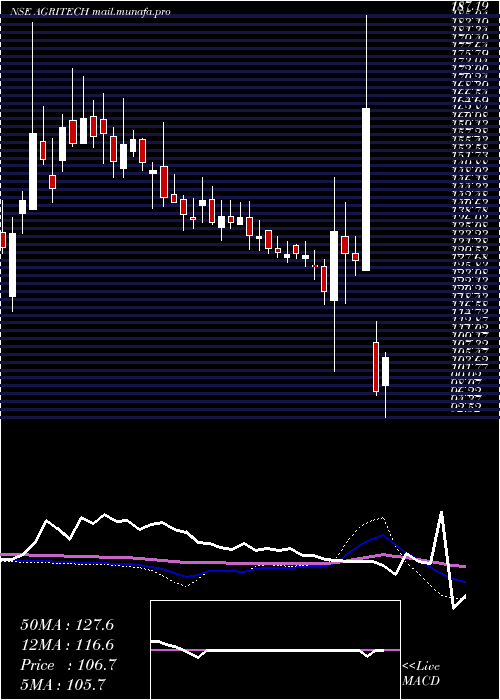Viewport: 500px width, 700px height.
Task: Select the 5MA : 105.7 value
Action: tap(62, 685)
